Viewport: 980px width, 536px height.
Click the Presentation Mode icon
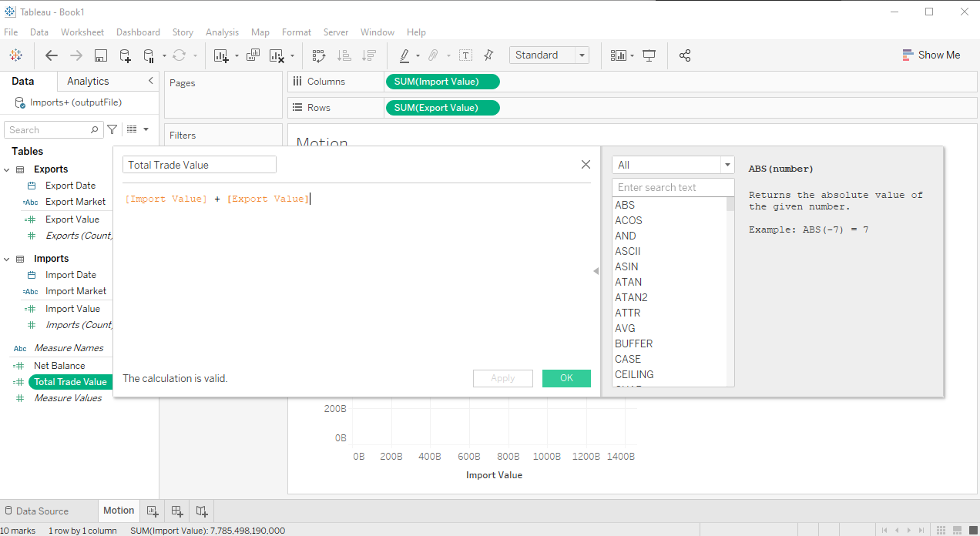[649, 55]
